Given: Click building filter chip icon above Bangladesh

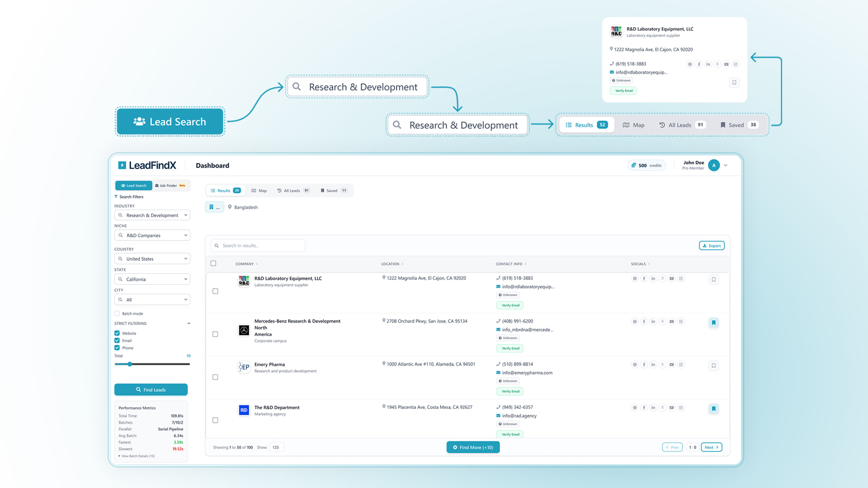Looking at the screenshot, I should point(214,207).
